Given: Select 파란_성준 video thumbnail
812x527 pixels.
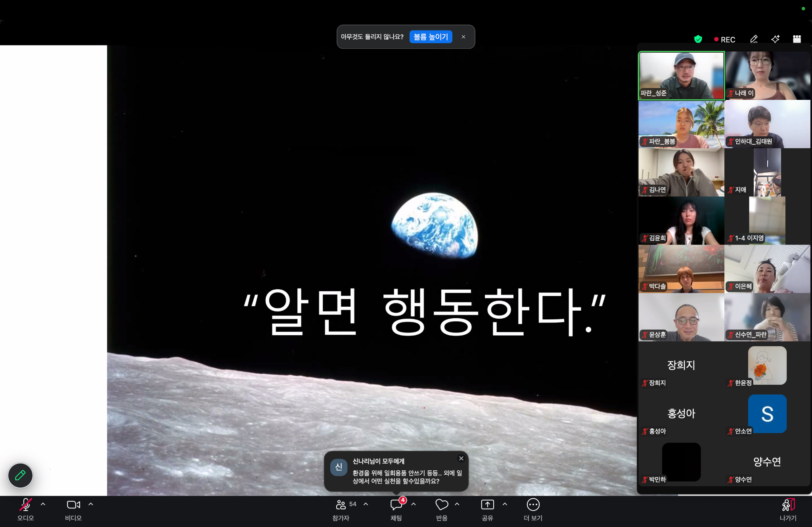Looking at the screenshot, I should point(681,76).
